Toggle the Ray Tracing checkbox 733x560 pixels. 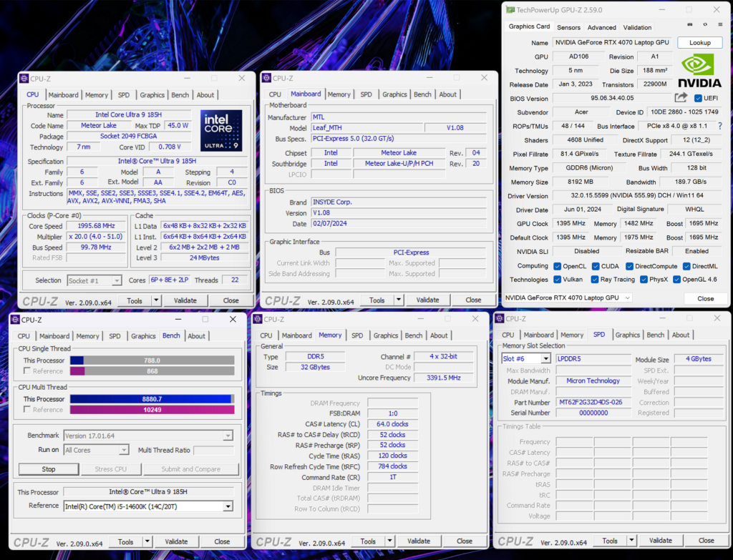coord(595,280)
